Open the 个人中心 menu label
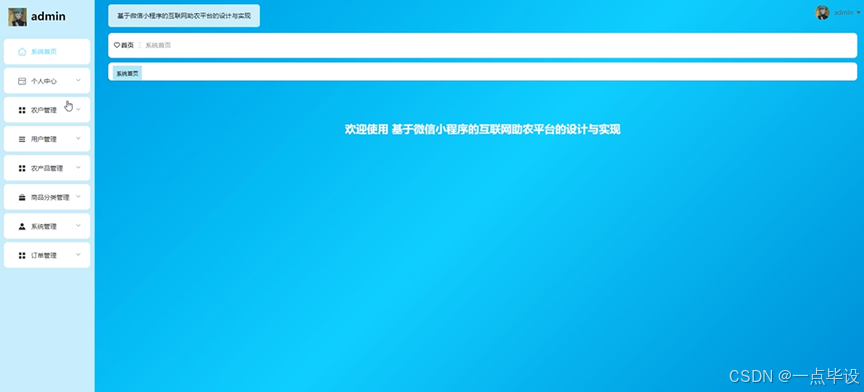This screenshot has height=392, width=864. point(44,81)
